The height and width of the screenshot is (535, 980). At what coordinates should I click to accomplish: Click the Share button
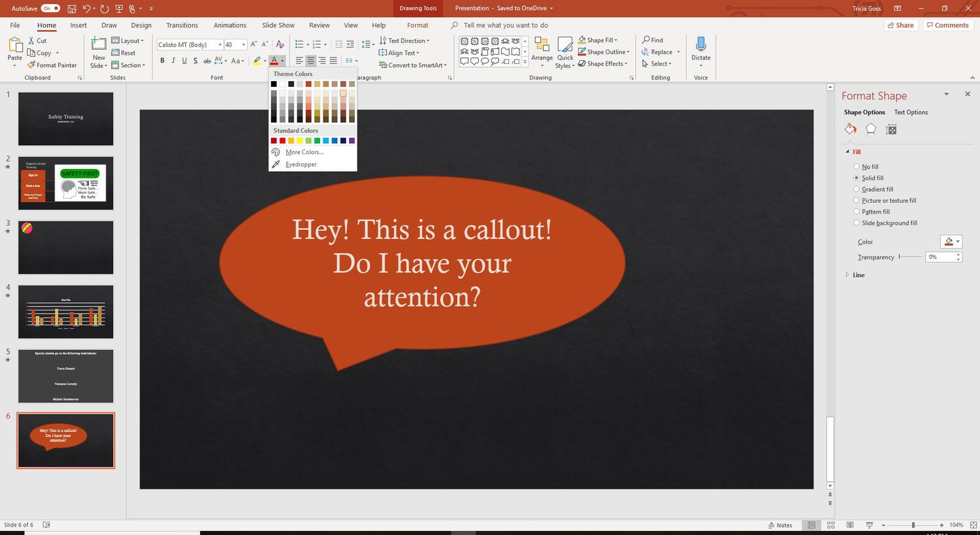(x=900, y=25)
